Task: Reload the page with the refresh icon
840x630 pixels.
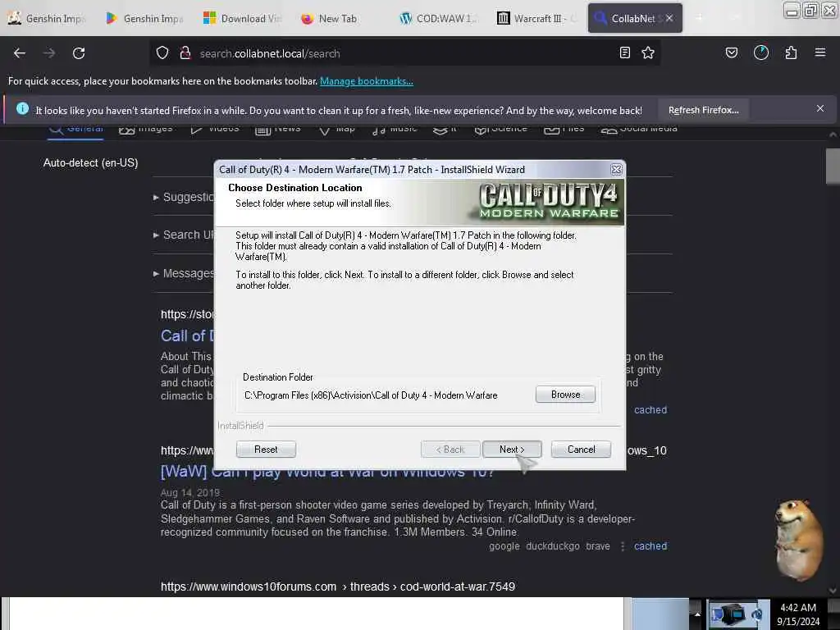Action: click(79, 53)
